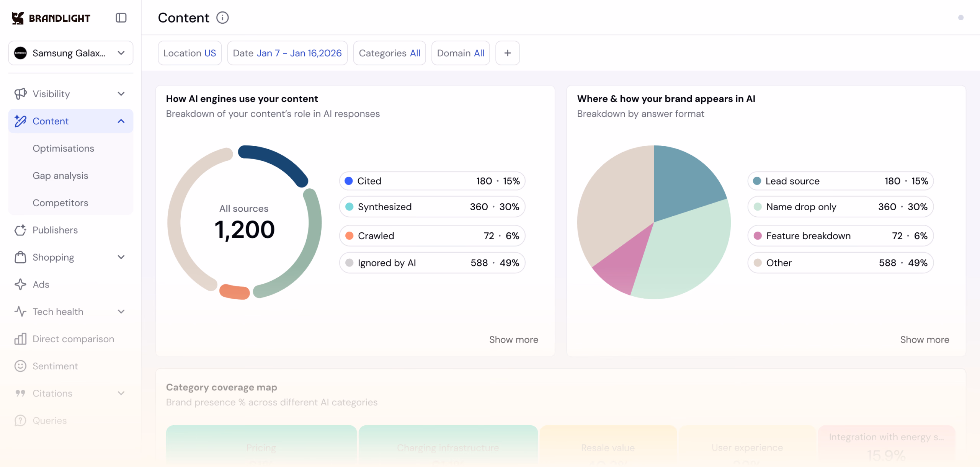Click the Direct comparison bar chart icon
Image resolution: width=980 pixels, height=467 pixels.
pyautogui.click(x=20, y=339)
